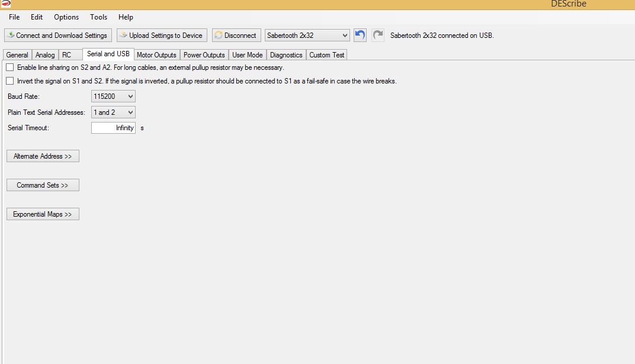
Task: Open the Tools menu
Action: click(x=98, y=17)
